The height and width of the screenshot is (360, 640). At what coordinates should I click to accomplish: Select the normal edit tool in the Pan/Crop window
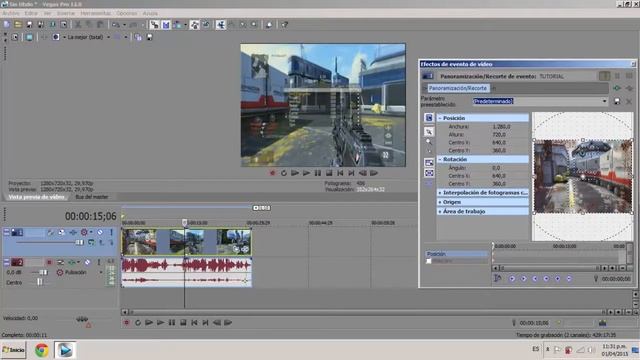point(429,131)
